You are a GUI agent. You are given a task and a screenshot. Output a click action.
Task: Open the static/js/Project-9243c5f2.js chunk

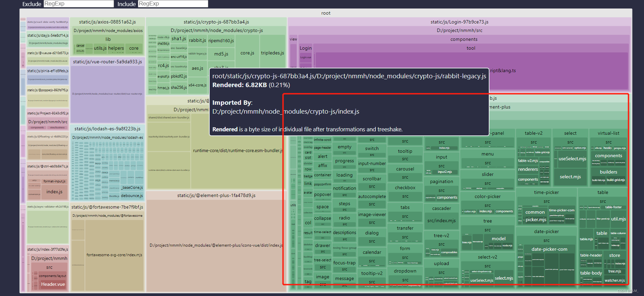tap(48, 113)
